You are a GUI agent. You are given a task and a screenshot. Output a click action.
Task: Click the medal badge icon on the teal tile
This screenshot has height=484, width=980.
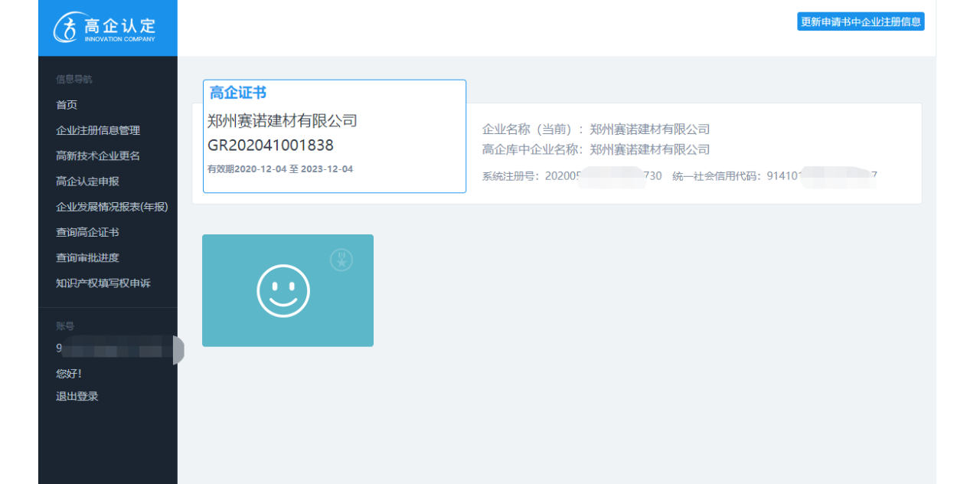[341, 260]
